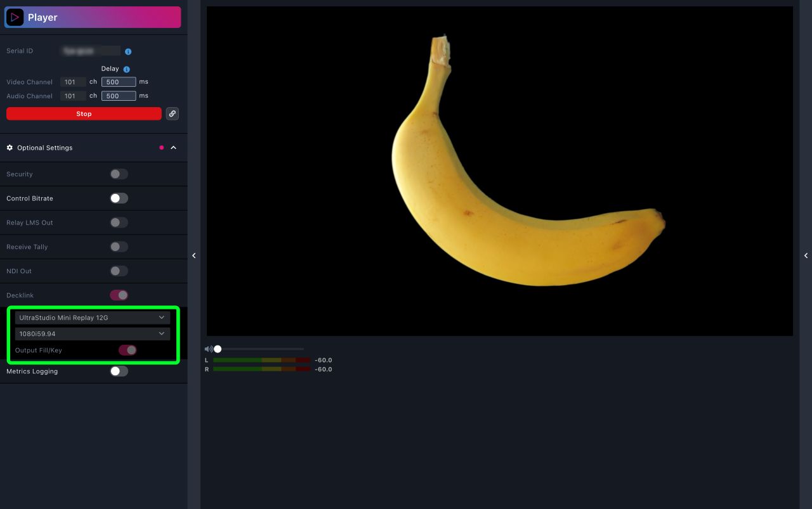Click the "Decklink" label

pyautogui.click(x=20, y=295)
